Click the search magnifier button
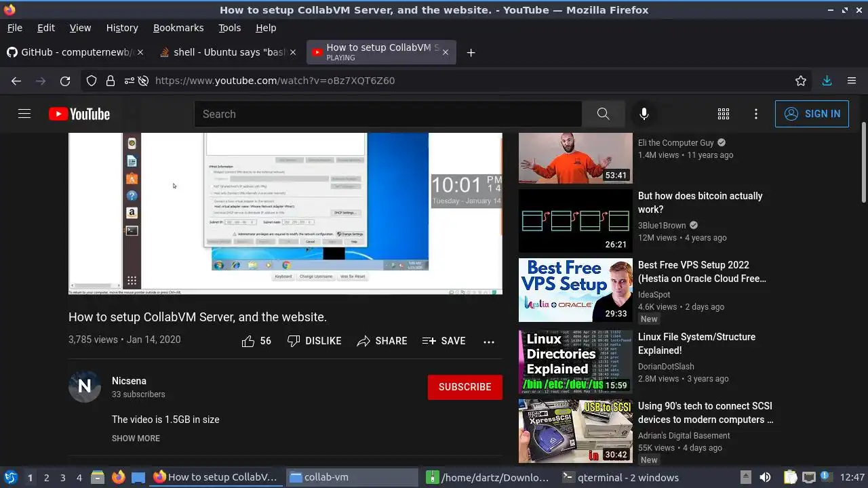The image size is (868, 488). (x=603, y=114)
